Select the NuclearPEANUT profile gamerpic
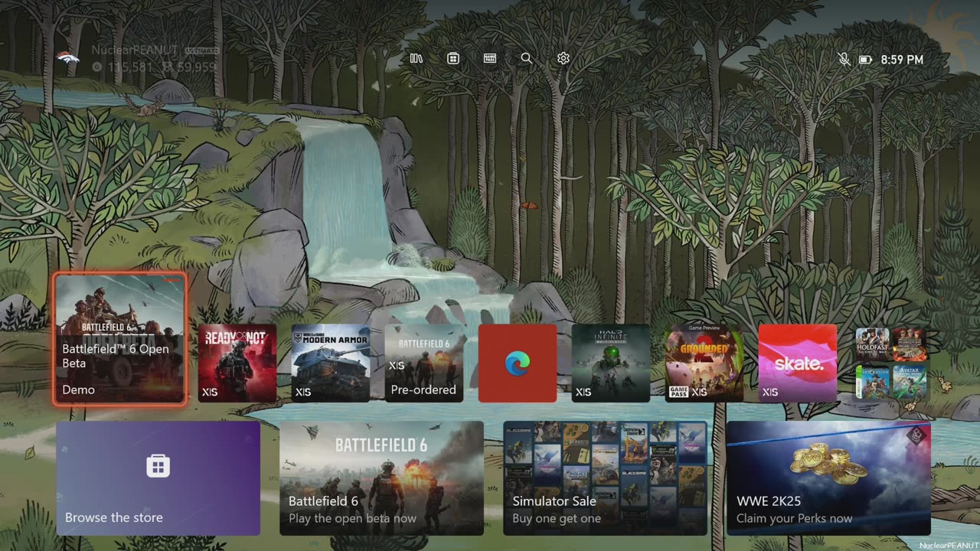 (67, 58)
